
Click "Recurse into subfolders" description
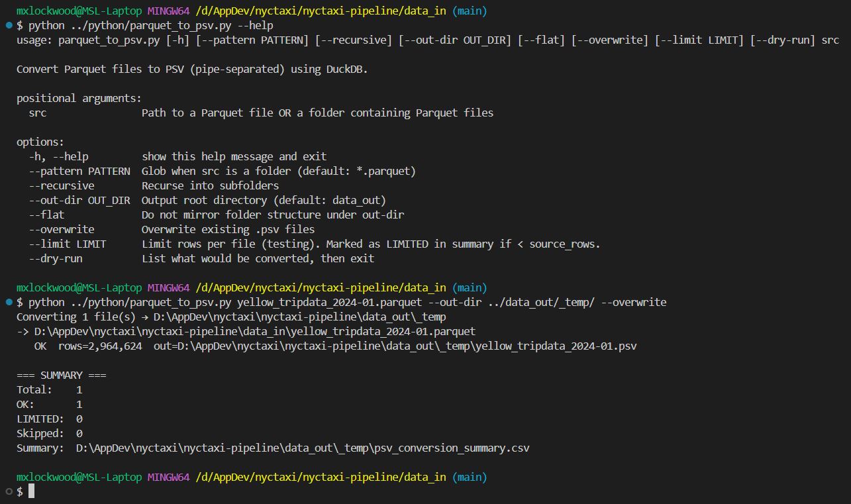click(x=210, y=185)
